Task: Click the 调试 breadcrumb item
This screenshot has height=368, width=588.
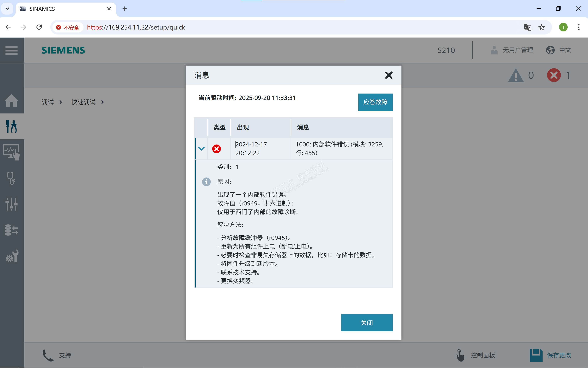Action: (48, 102)
